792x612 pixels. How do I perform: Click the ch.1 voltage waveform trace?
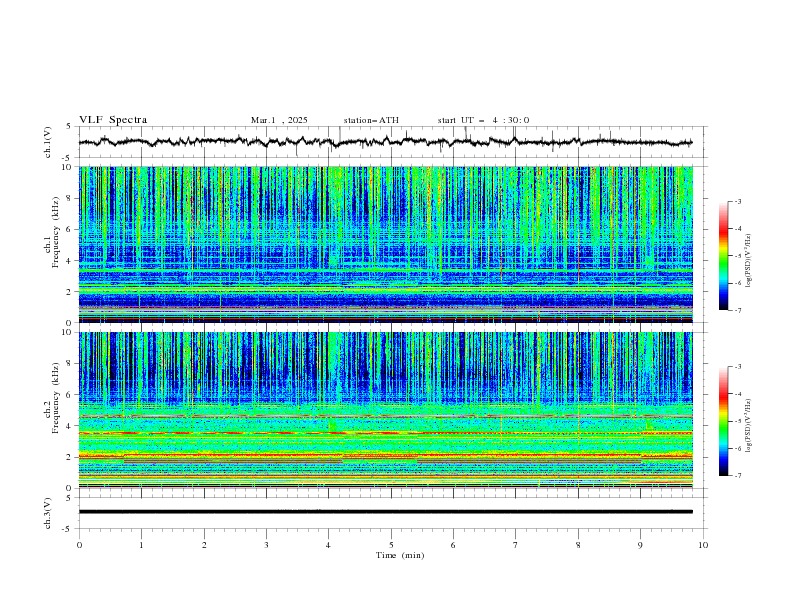(385, 142)
